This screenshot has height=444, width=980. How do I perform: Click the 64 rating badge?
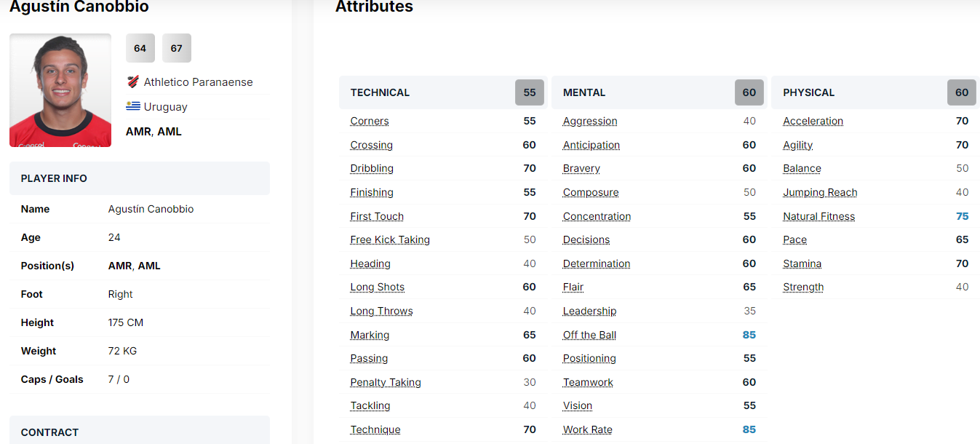pos(140,48)
